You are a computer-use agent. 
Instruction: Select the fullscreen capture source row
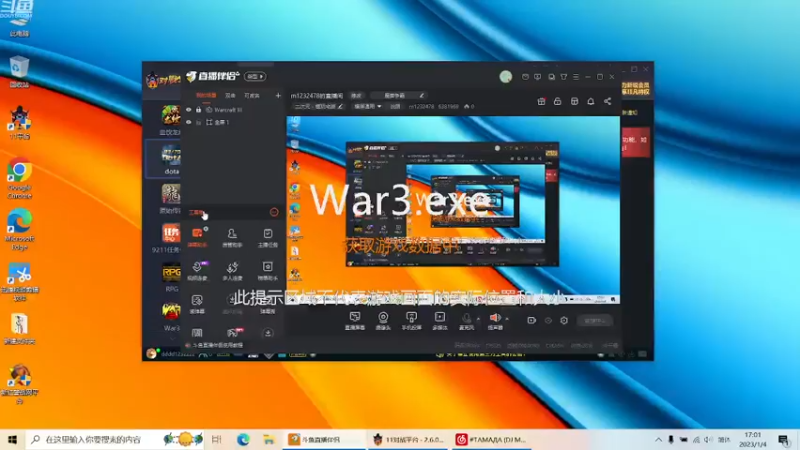pyautogui.click(x=234, y=122)
